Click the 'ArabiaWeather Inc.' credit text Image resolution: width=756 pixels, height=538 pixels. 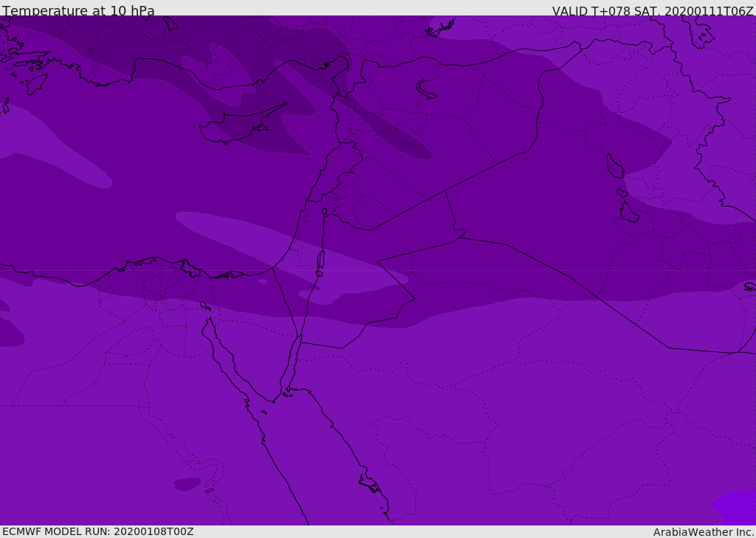pyautogui.click(x=704, y=532)
